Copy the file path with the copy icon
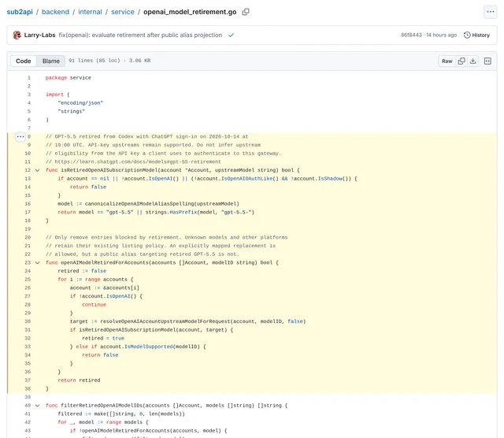 246,12
